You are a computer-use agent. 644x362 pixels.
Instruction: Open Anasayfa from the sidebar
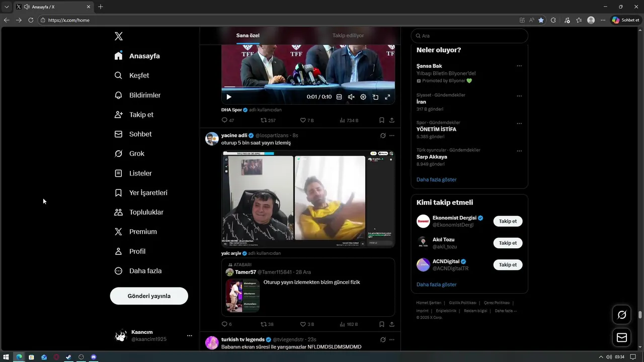(x=137, y=56)
